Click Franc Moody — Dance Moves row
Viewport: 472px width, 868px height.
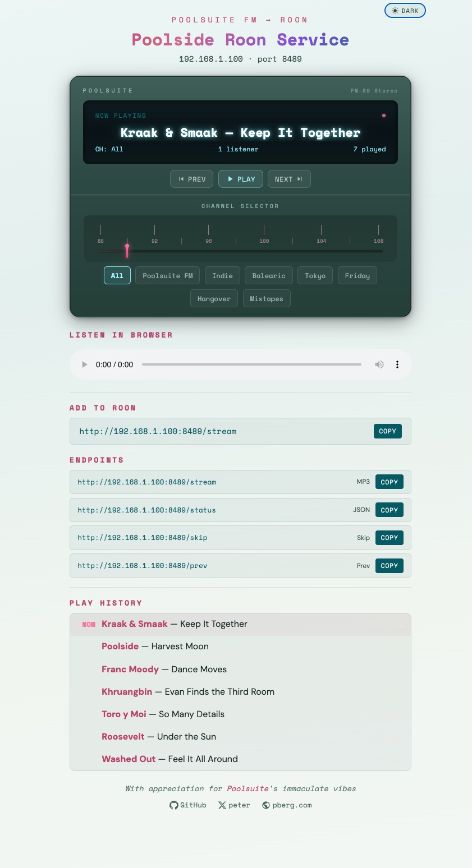pyautogui.click(x=240, y=669)
